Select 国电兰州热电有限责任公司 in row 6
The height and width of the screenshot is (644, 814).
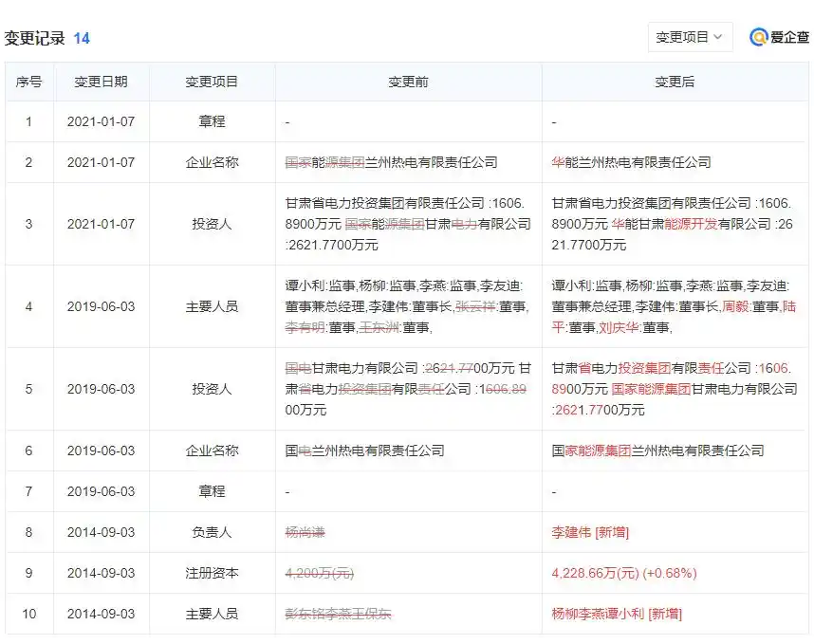click(364, 451)
